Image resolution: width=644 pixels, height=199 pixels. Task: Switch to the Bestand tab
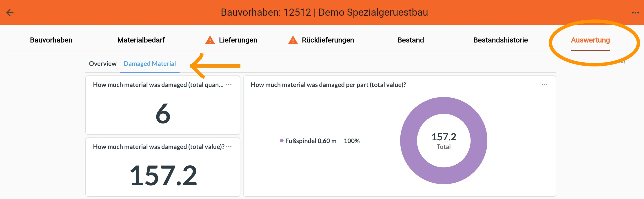point(411,40)
